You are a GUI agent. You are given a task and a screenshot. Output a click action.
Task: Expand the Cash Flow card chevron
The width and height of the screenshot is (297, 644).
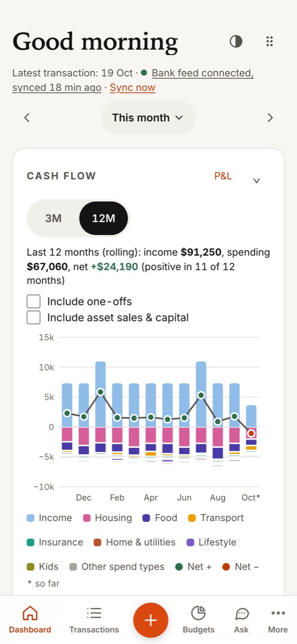(256, 181)
